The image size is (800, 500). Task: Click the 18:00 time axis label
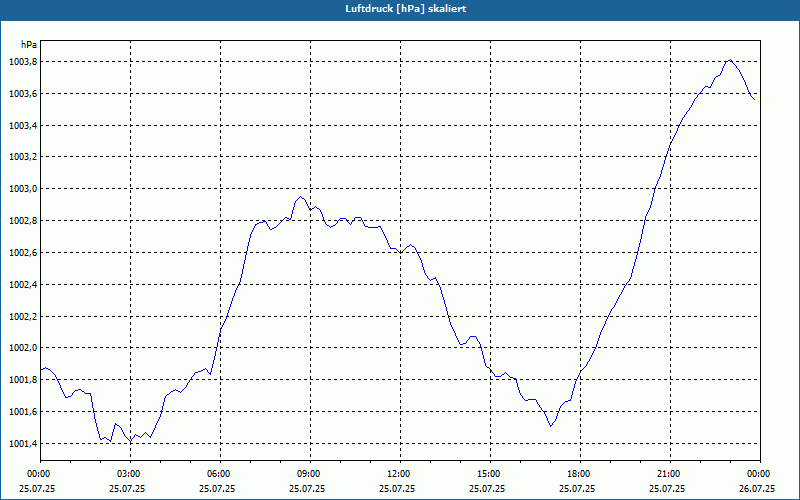pos(581,474)
